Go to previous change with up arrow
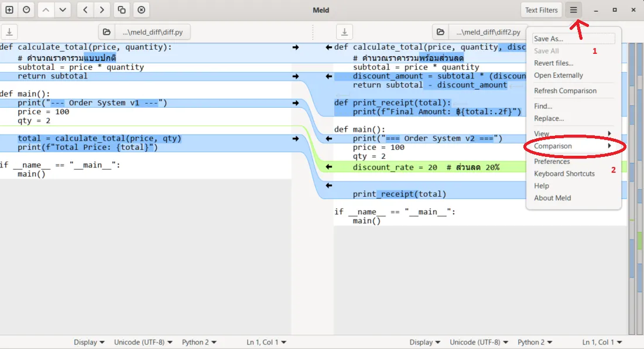This screenshot has width=644, height=349. pyautogui.click(x=46, y=10)
